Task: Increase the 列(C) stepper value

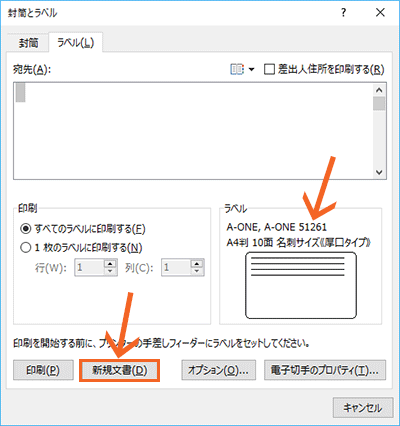Action: point(197,264)
